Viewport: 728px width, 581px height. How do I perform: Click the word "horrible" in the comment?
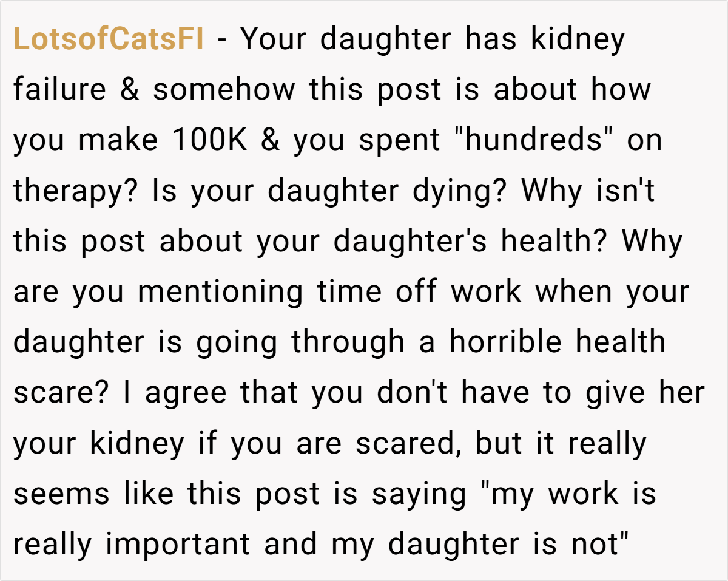(x=505, y=343)
